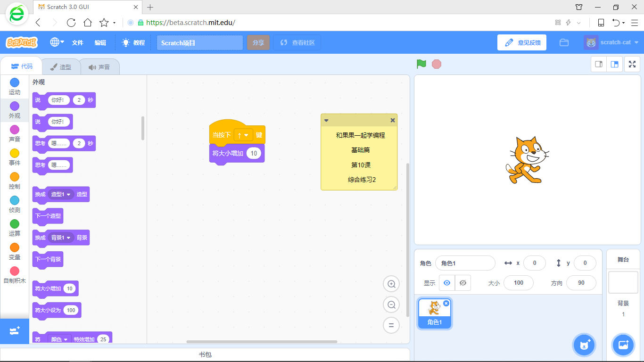Open the choose a sprite button
The width and height of the screenshot is (644, 362).
585,345
